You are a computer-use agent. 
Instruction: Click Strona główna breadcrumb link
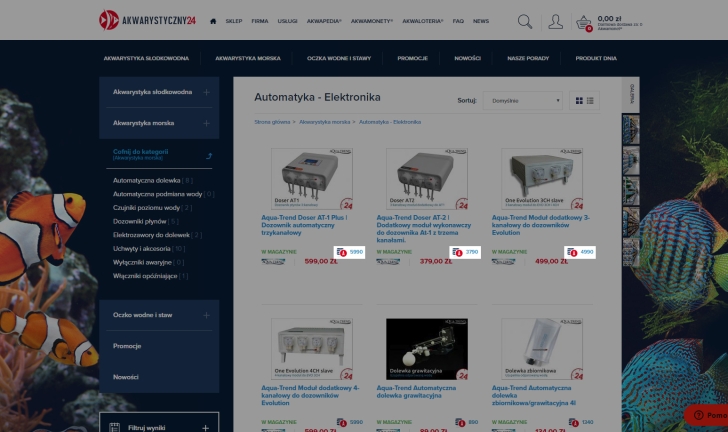272,122
